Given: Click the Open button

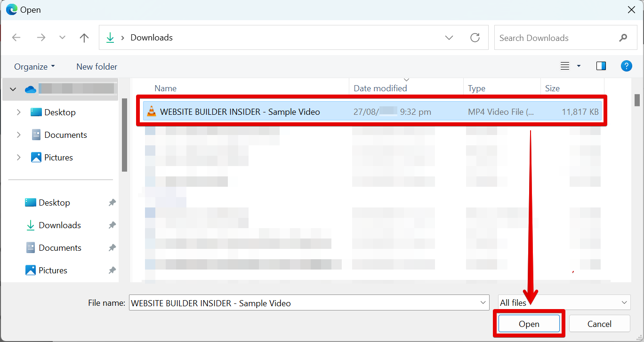Looking at the screenshot, I should click(x=529, y=324).
